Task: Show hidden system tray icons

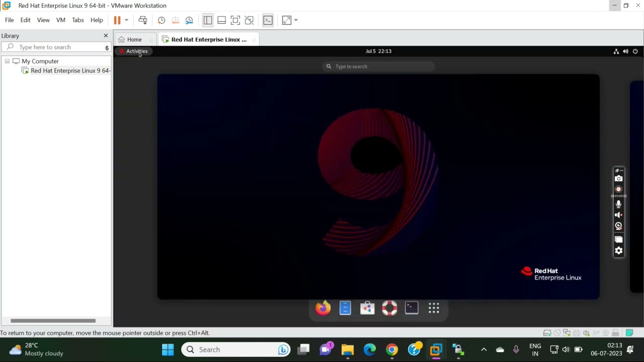Action: pos(484,349)
